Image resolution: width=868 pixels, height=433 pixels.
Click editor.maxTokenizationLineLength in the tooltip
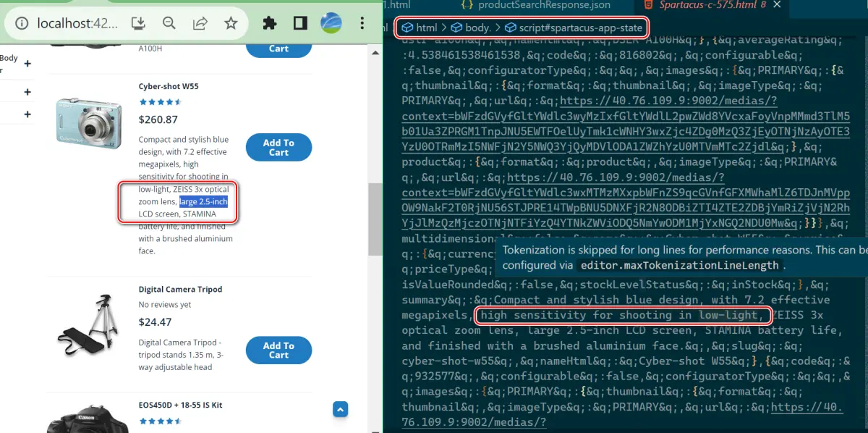pyautogui.click(x=680, y=265)
